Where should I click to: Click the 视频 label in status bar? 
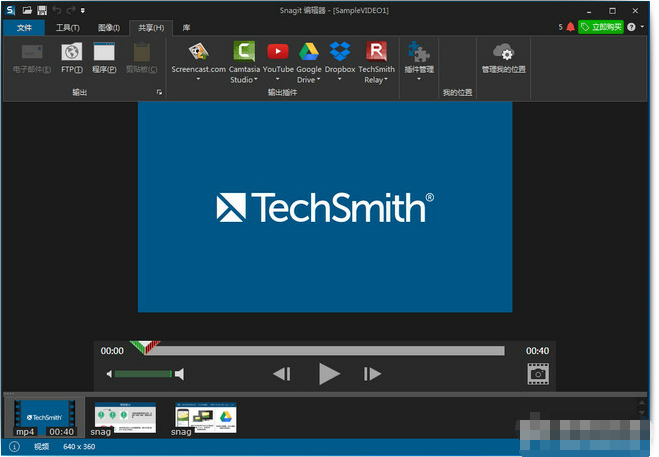point(41,446)
